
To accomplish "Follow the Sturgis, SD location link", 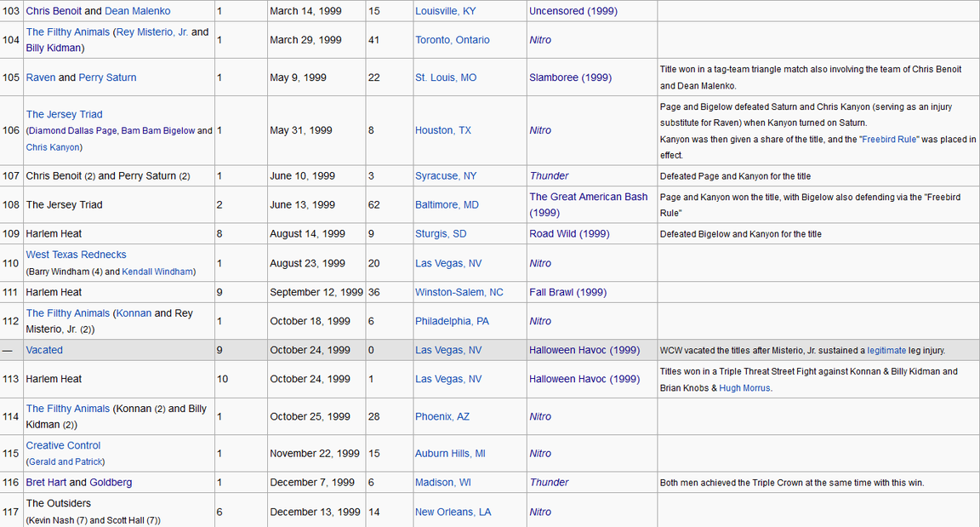I will [x=441, y=234].
